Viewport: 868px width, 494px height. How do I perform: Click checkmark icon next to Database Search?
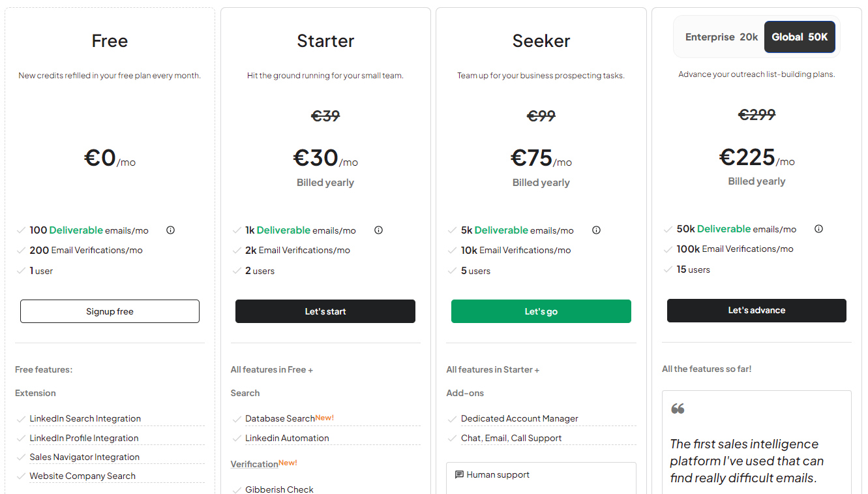237,419
